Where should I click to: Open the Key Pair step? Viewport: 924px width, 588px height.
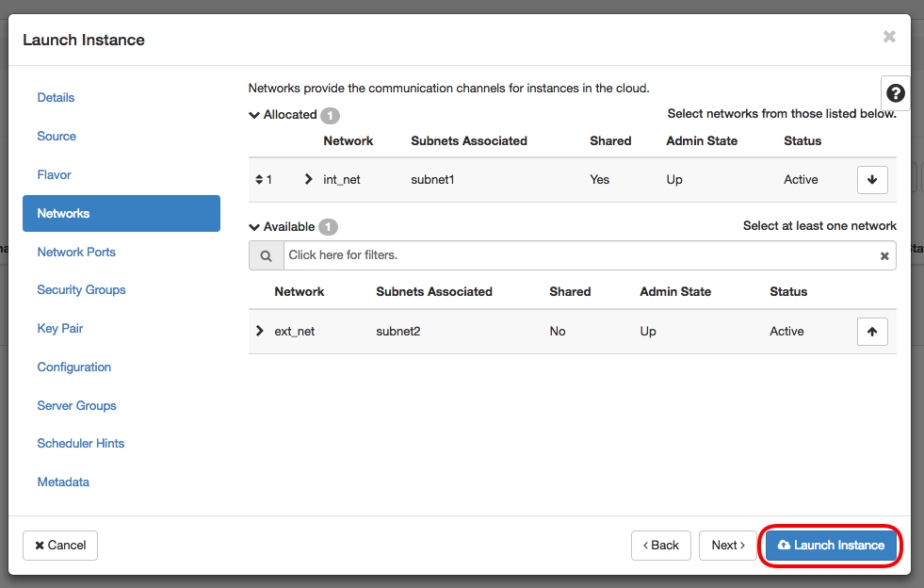[60, 329]
